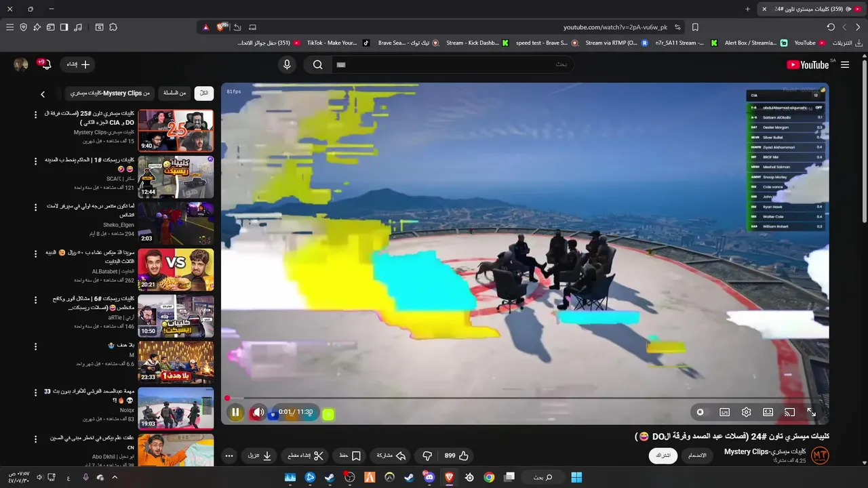Select the 'من Mystery Clips' chip
Screen dimensions: 868x488
110,93
